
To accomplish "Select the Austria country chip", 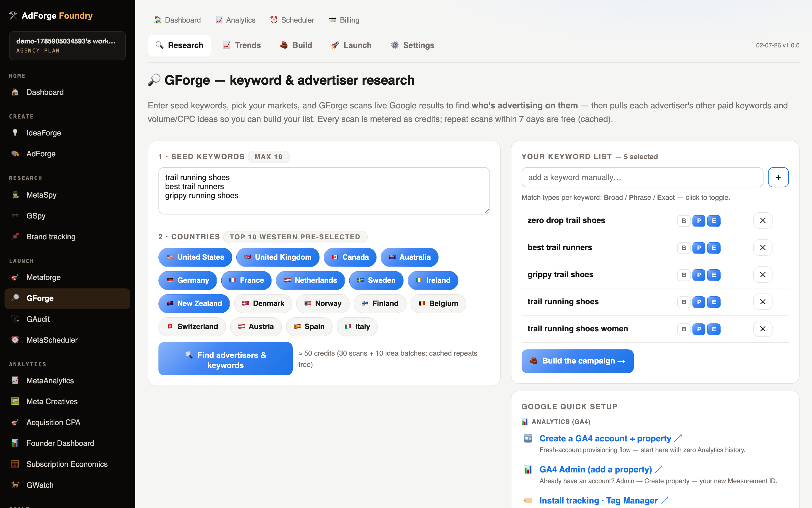I will click(256, 327).
